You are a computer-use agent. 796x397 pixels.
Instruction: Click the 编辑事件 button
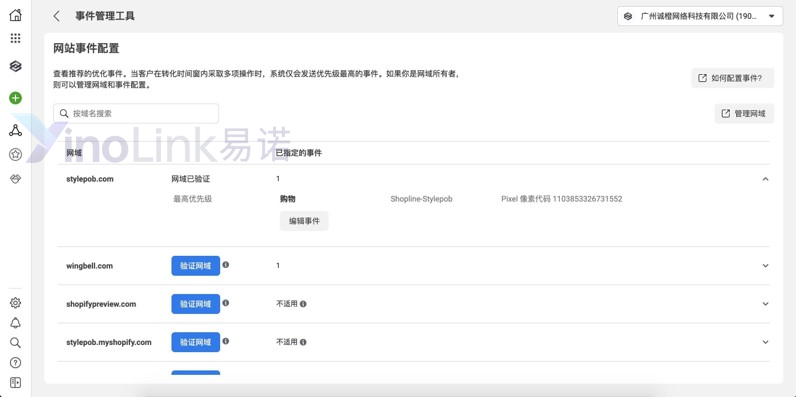tap(304, 221)
